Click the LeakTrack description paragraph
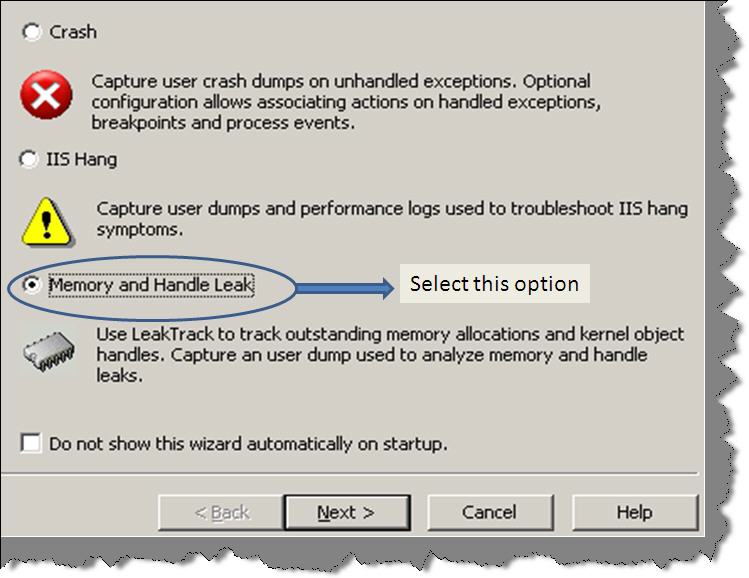This screenshot has height=578, width=749. pyautogui.click(x=390, y=355)
